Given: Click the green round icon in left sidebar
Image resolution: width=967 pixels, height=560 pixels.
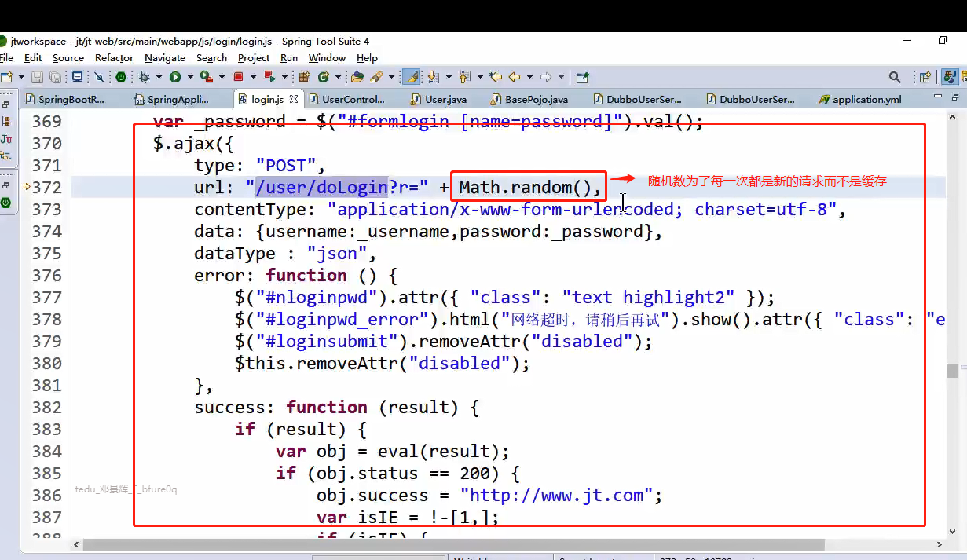Looking at the screenshot, I should [6, 203].
